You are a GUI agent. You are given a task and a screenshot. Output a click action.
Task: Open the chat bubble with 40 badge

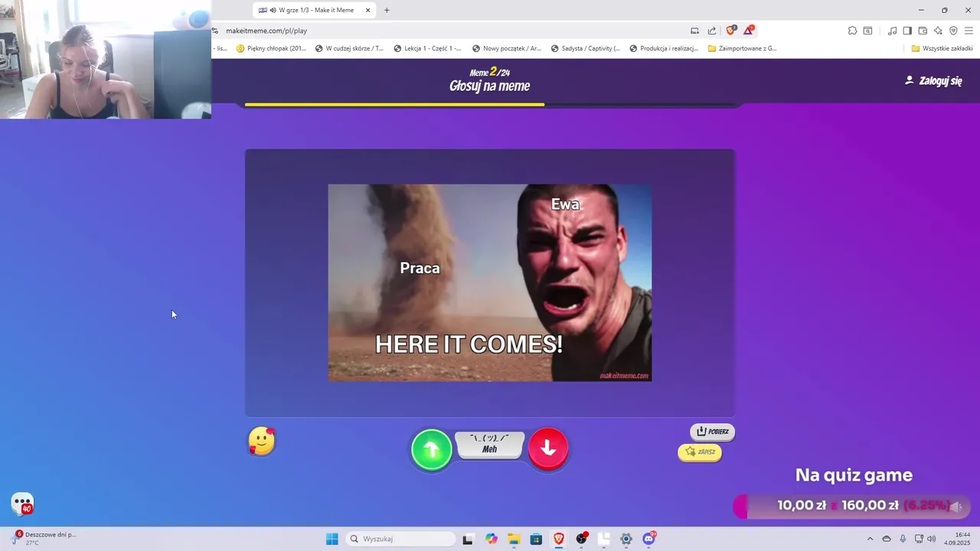click(23, 504)
